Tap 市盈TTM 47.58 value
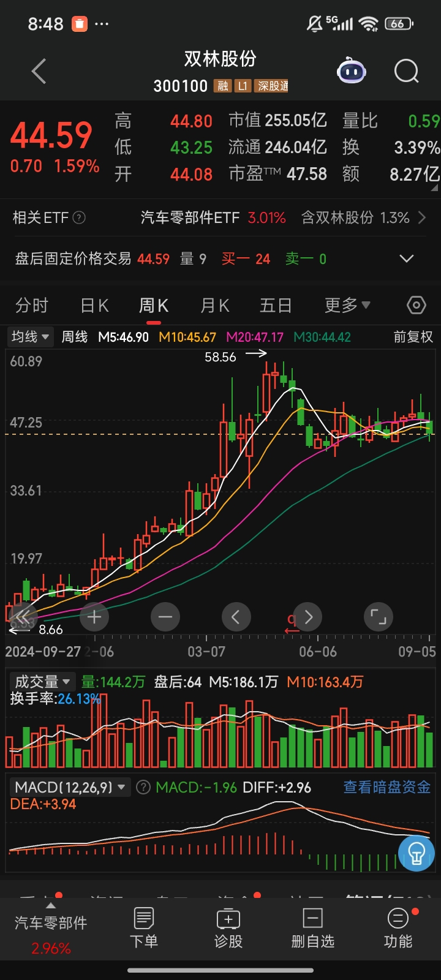441x980 pixels. (277, 174)
